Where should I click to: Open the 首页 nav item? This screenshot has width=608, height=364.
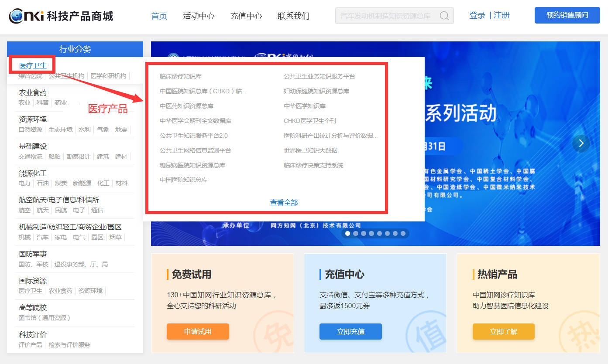pyautogui.click(x=159, y=16)
